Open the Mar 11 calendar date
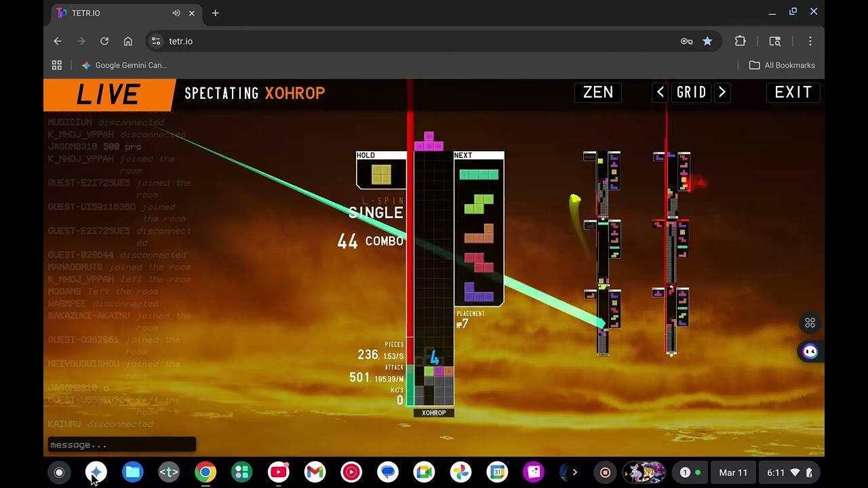Image resolution: width=868 pixels, height=488 pixels. pyautogui.click(x=733, y=472)
